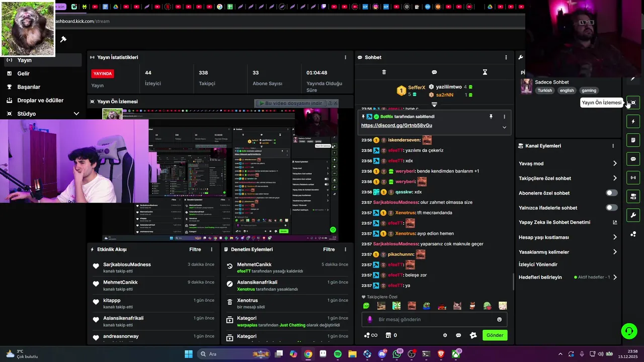Click the gaming tag
The height and width of the screenshot is (362, 644).
pyautogui.click(x=589, y=90)
